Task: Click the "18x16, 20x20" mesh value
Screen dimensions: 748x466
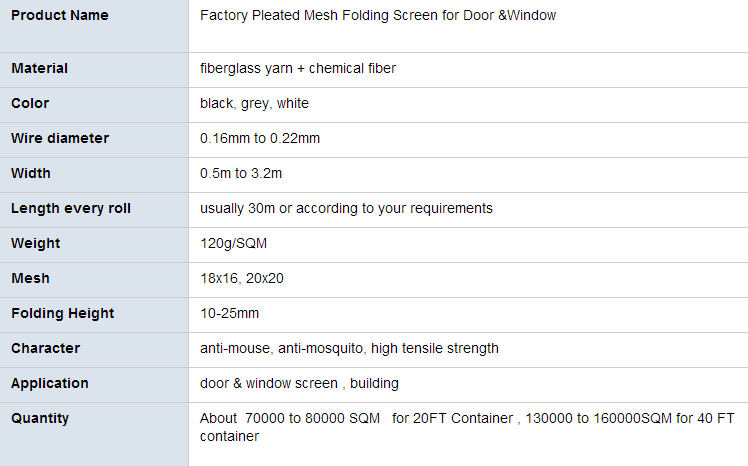Action: tap(242, 278)
